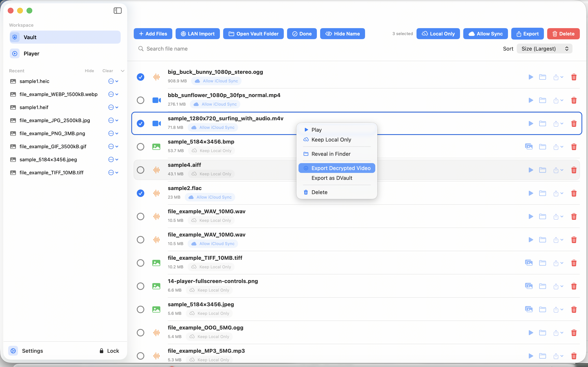Delete file_example_MP3_5MG.mp3 using its trash icon
588x367 pixels.
574,356
